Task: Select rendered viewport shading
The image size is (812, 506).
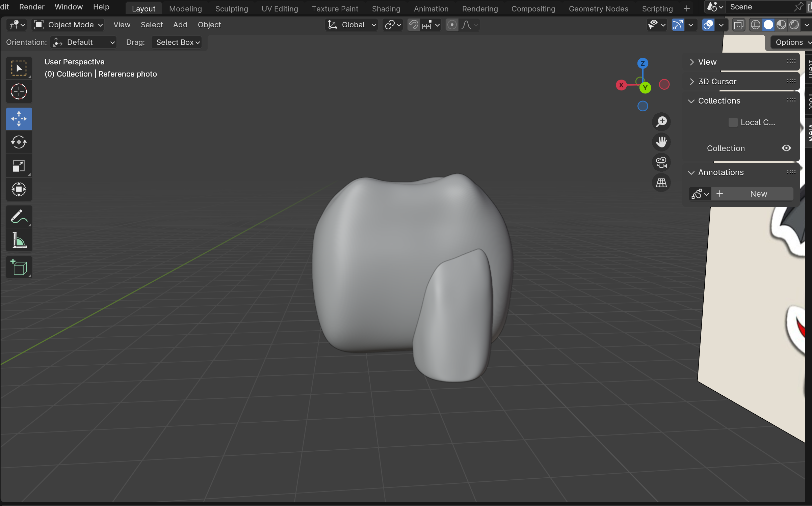Action: (x=794, y=25)
